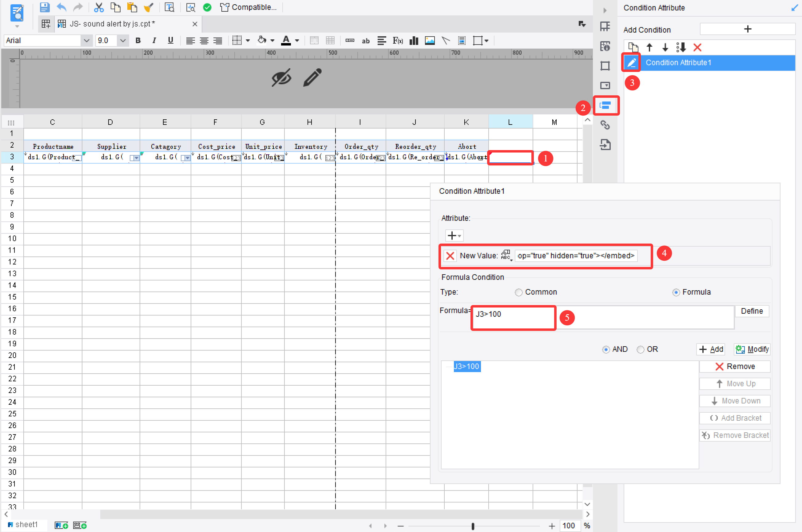This screenshot has width=802, height=532.
Task: Expand border style dropdown arrow
Action: 248,41
